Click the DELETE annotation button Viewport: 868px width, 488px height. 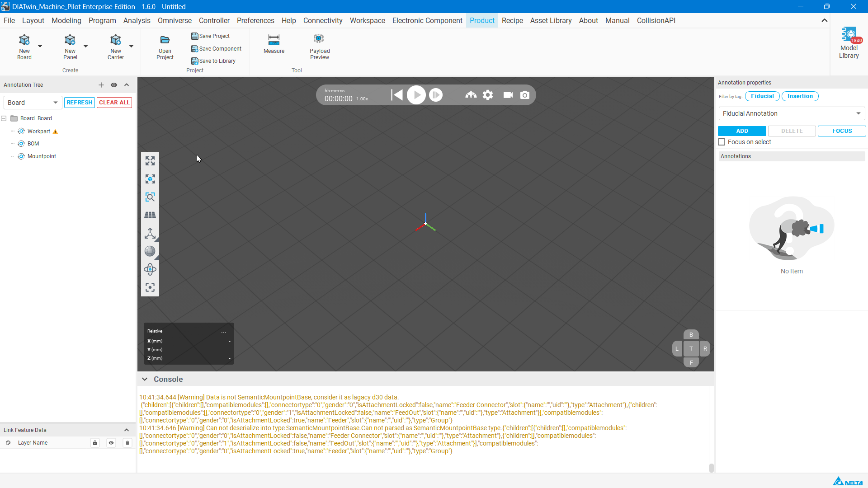(x=792, y=131)
